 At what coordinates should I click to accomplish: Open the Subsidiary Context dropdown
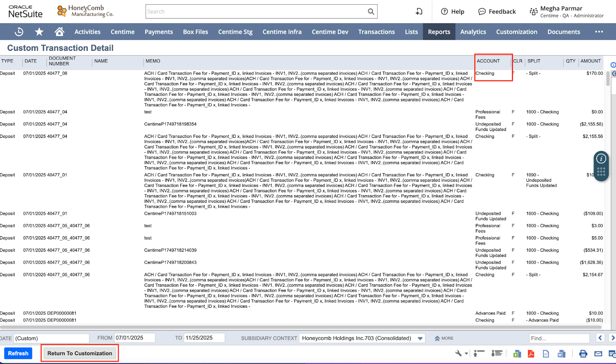(x=420, y=338)
